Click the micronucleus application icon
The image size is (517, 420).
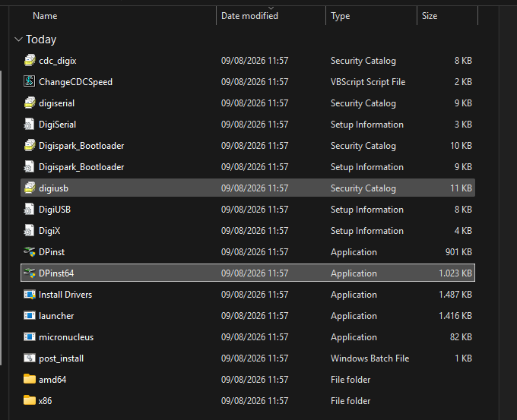pos(30,336)
